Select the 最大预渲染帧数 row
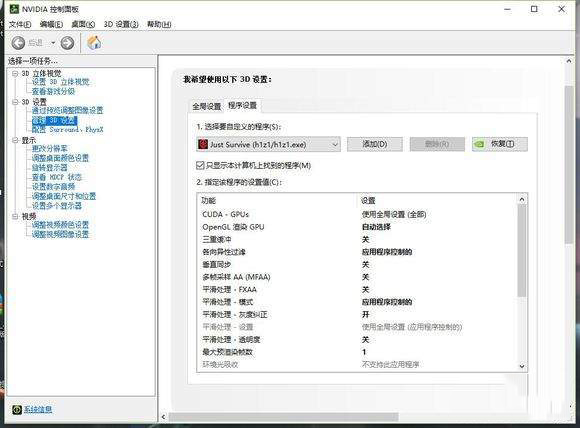The width and height of the screenshot is (580, 428). click(357, 352)
